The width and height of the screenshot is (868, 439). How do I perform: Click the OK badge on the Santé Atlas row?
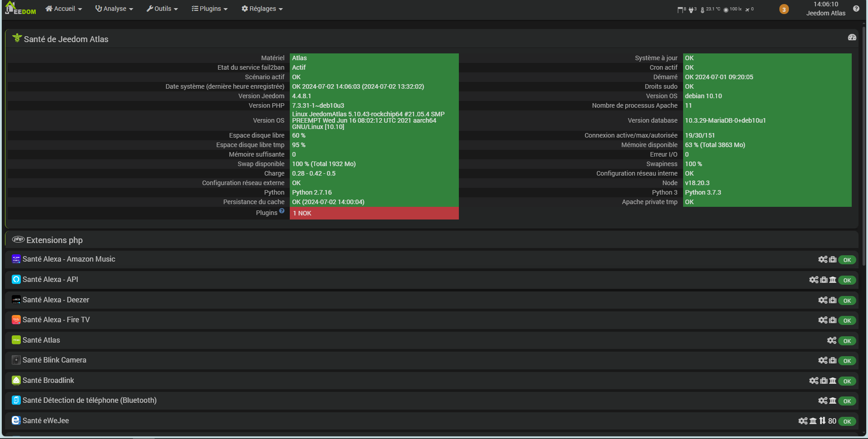847,341
